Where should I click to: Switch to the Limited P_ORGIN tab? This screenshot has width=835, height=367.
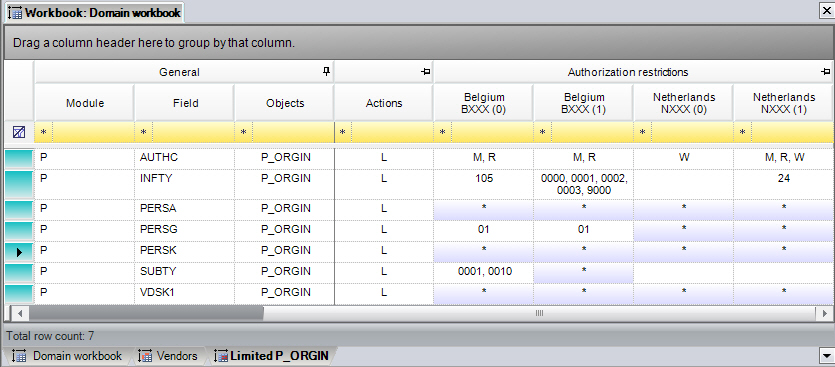[271, 356]
